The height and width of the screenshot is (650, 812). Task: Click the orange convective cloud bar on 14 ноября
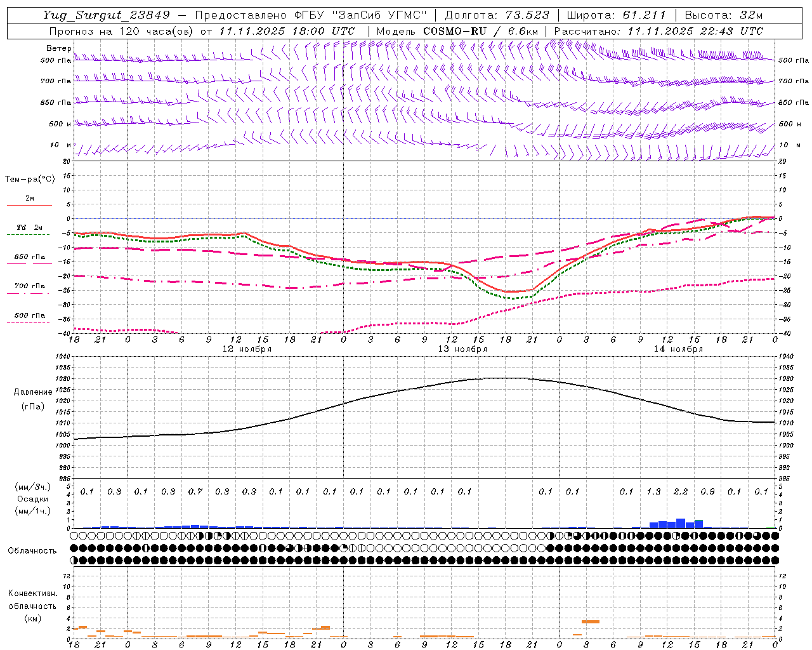pyautogui.click(x=591, y=621)
